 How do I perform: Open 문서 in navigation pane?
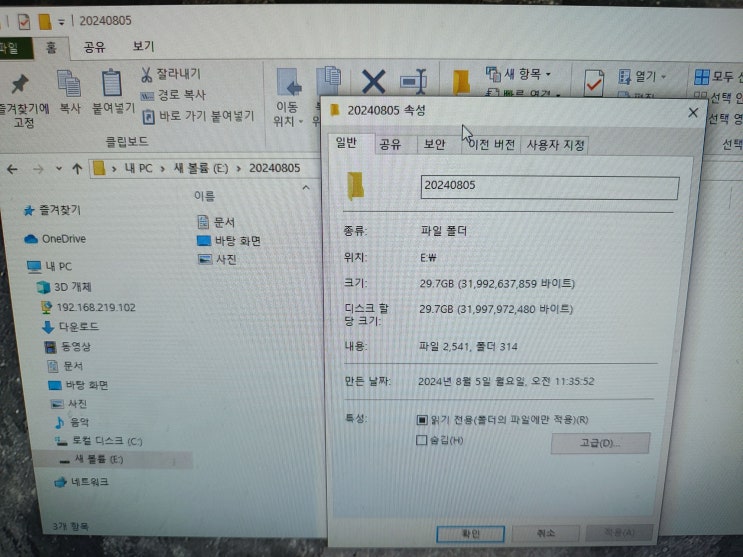tap(65, 366)
